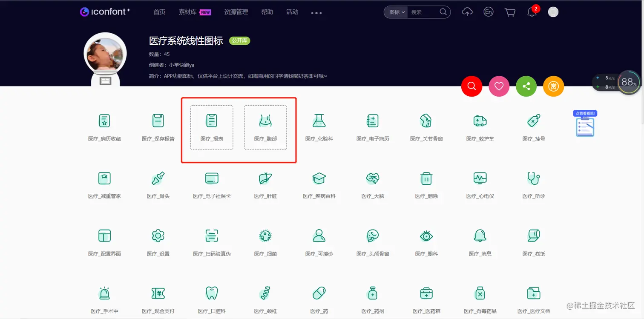Open the shopping cart
Image resolution: width=644 pixels, height=319 pixels.
510,12
